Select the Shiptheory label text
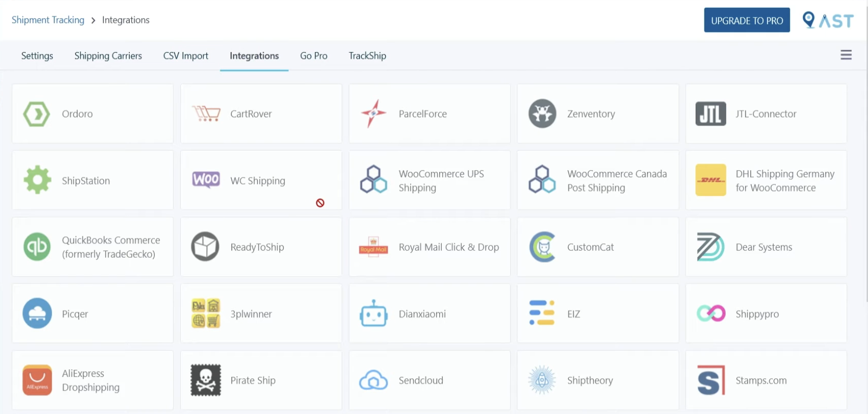Screen dimensions: 868x414 coord(590,380)
